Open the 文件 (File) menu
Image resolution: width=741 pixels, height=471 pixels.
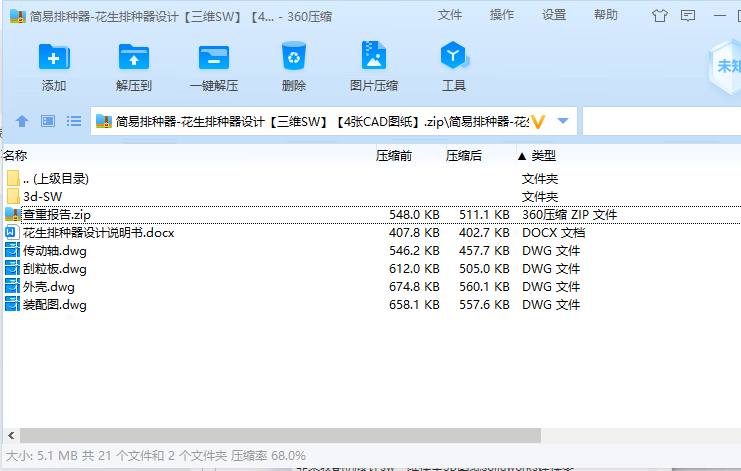coord(449,16)
